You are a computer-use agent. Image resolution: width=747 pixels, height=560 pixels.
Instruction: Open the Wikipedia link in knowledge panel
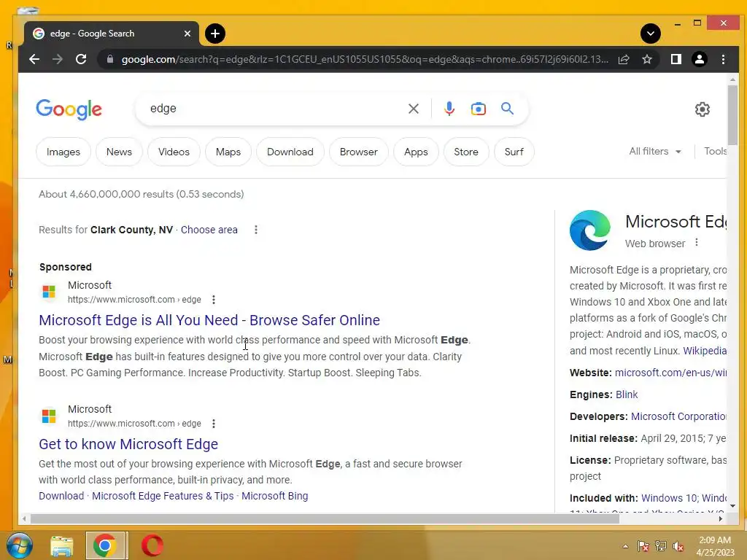point(705,351)
